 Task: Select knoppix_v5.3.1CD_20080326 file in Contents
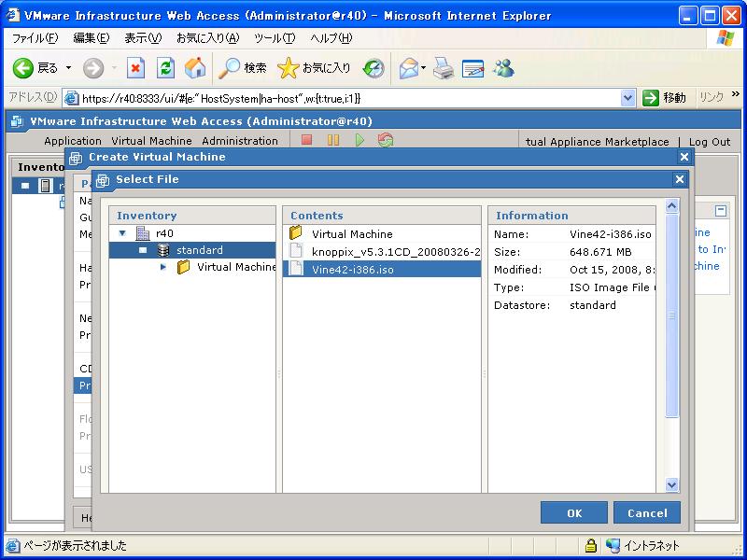382,251
